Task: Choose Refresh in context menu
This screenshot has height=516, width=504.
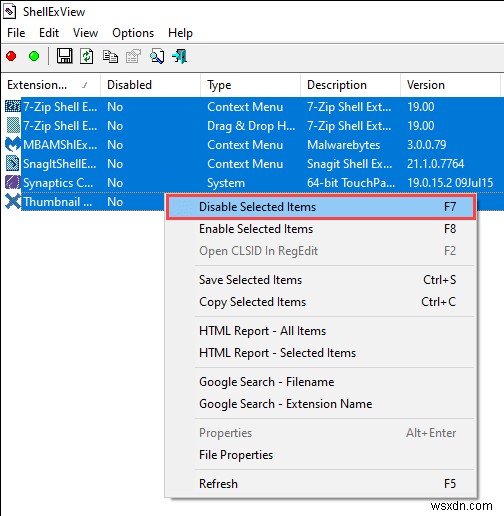Action: [321, 484]
